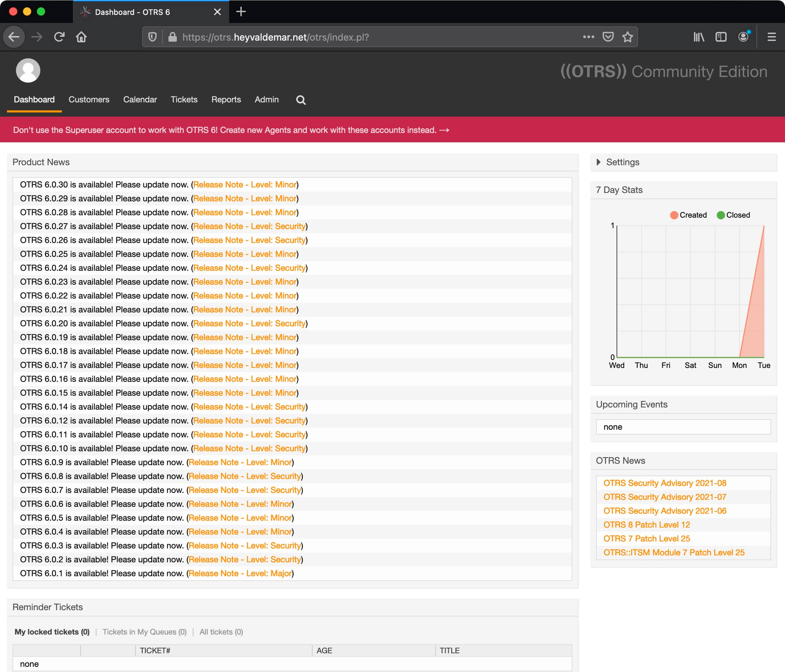Viewport: 785px width, 672px height.
Task: Click the OTRS Security Advisory 2021-08 link
Action: [665, 483]
